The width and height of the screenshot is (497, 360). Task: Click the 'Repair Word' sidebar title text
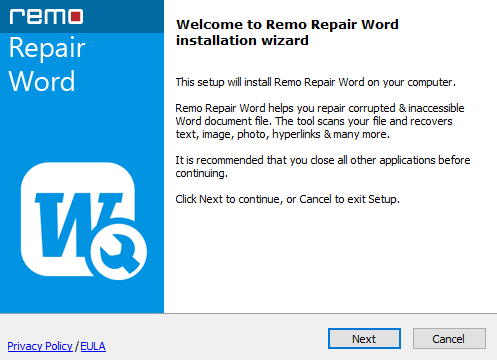[x=47, y=64]
